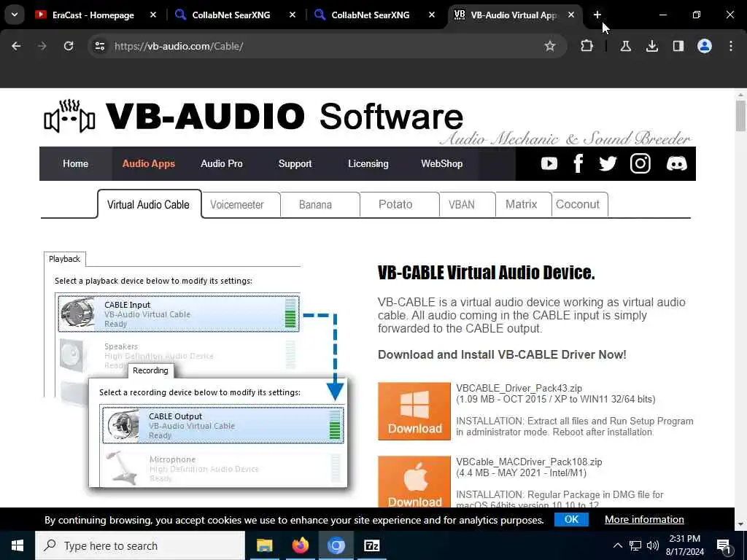Viewport: 747px width, 560px height.
Task: Click VBCable_MACDriver_Pack108.zip filename text
Action: (x=529, y=462)
